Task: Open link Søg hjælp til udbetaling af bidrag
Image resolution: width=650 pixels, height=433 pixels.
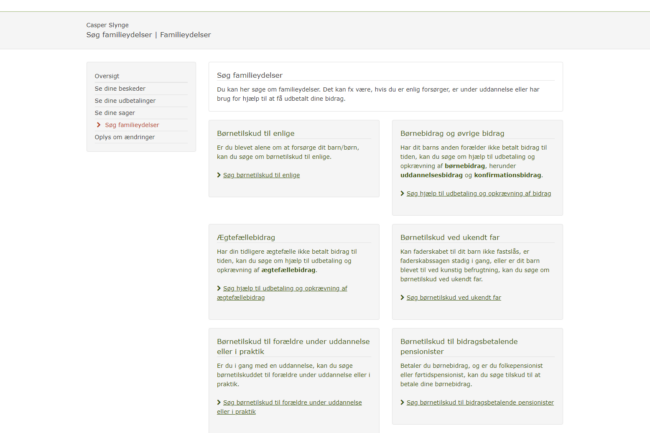Action: (478, 193)
